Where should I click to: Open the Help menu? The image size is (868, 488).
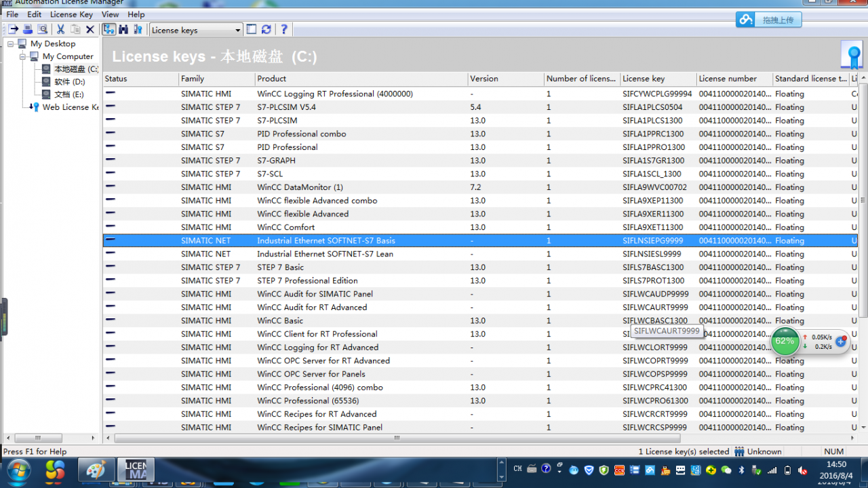[136, 14]
